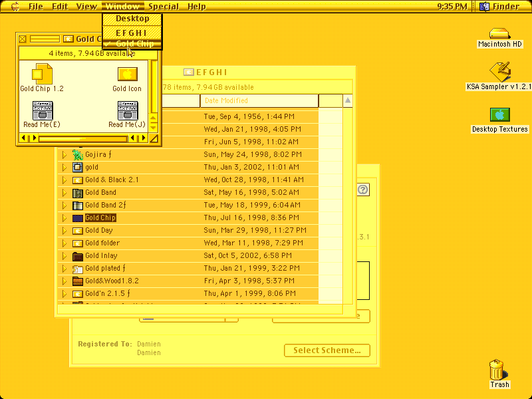Expand the Gold plated ƒ folder
532x399 pixels.
[x=64, y=269]
